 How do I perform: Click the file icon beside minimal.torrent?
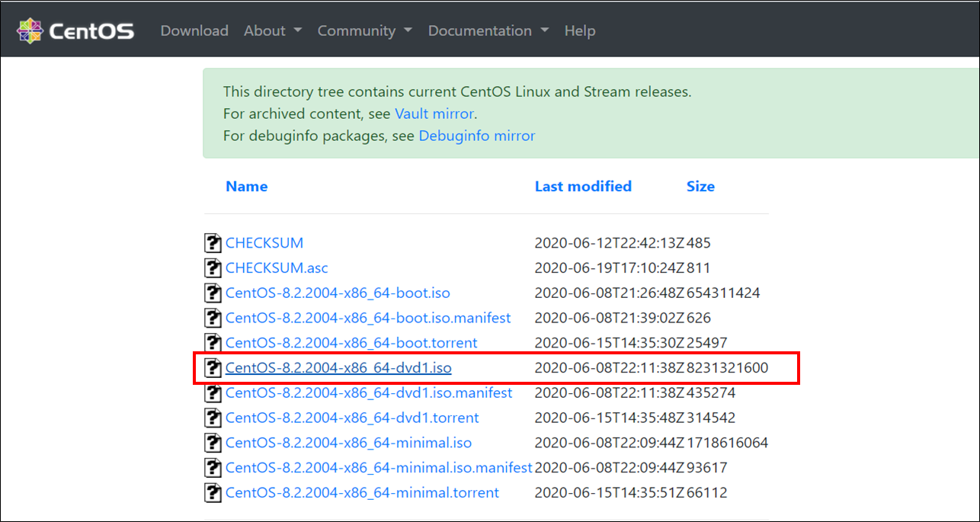point(213,492)
